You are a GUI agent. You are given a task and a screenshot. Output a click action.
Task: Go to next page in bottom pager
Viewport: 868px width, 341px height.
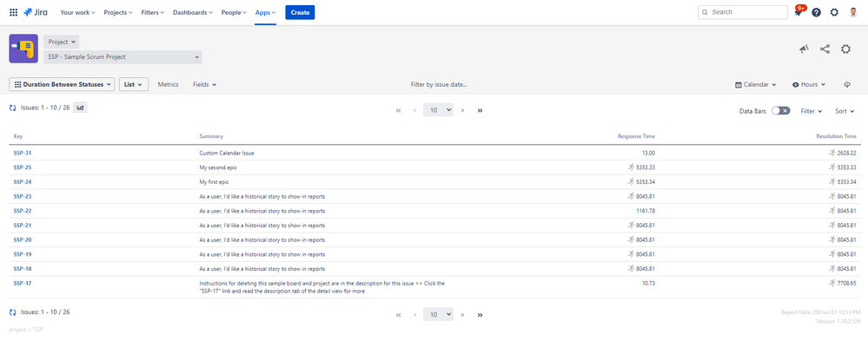click(x=462, y=315)
